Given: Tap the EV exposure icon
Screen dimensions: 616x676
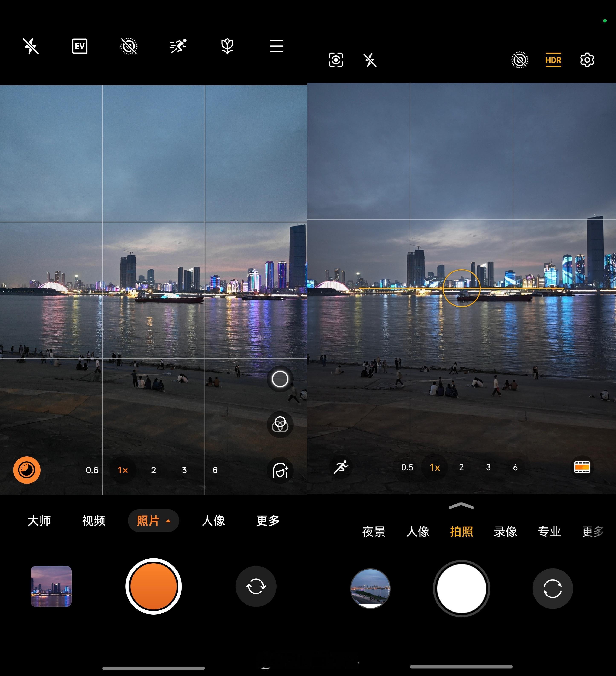Looking at the screenshot, I should click(80, 46).
